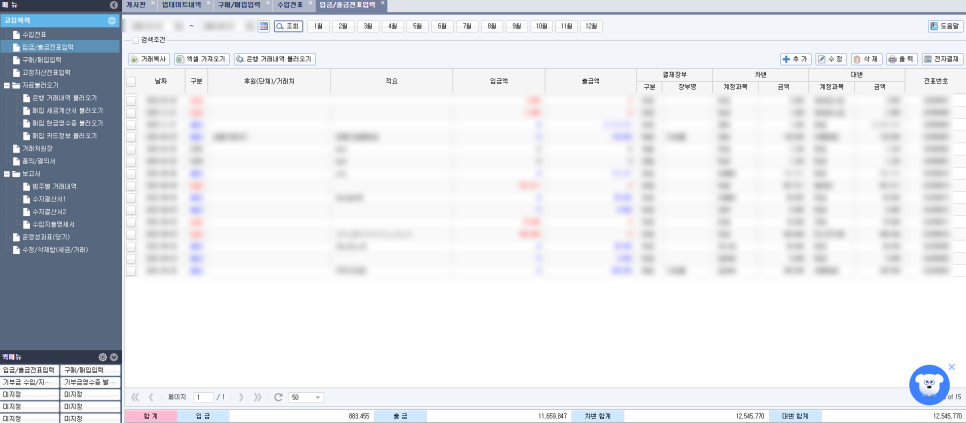Screen dimensions: 966x423
Task: Click quick menu 기부금 수입/지… button
Action: coord(30,382)
